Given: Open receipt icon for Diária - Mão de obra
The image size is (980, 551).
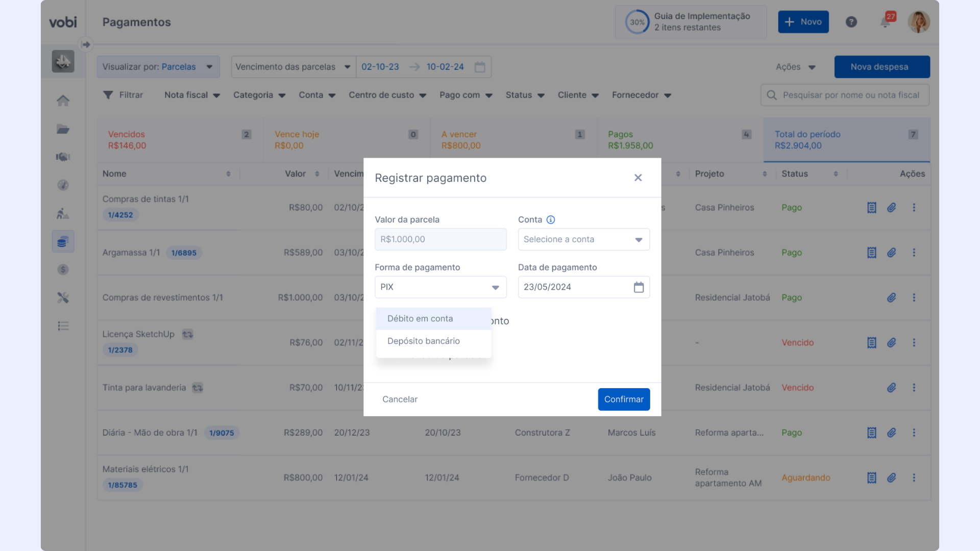Looking at the screenshot, I should click(871, 433).
